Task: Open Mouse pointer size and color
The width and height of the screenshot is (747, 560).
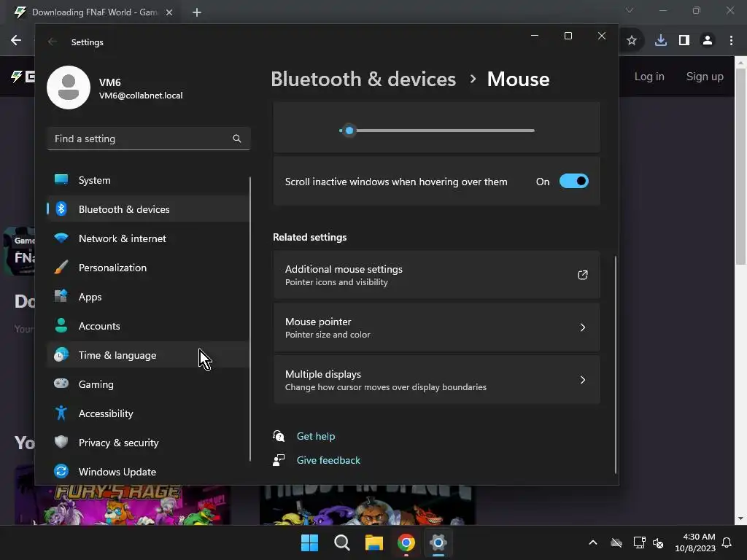Action: (436, 327)
